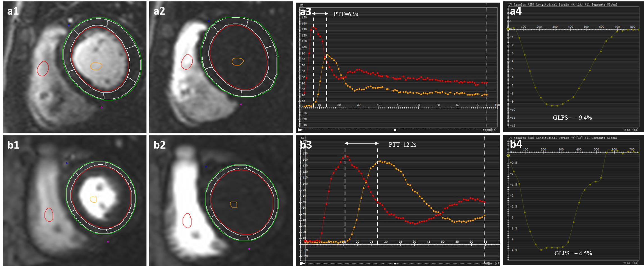Click the play arrow below the b3 graph
Viewport: 644px width, 266px height.
[x=302, y=263]
